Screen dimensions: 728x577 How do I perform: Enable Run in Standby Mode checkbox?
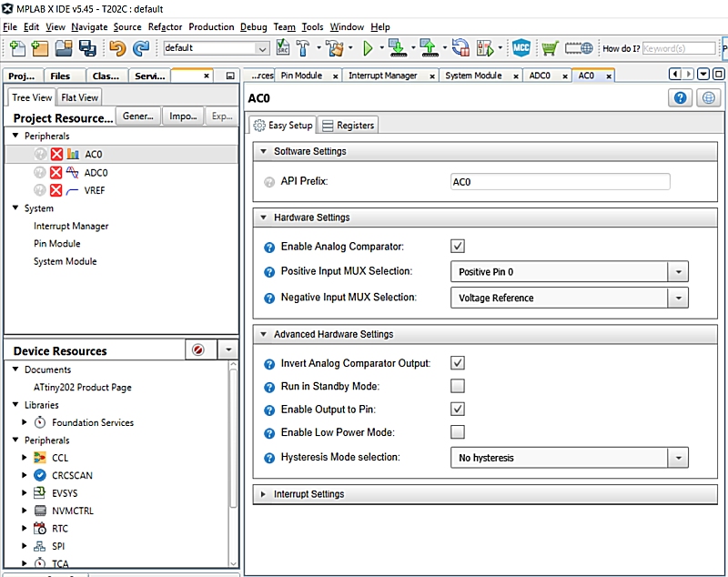pyautogui.click(x=458, y=386)
